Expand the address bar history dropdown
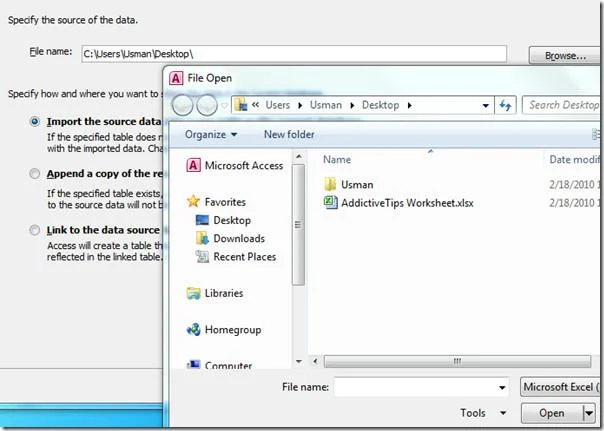The width and height of the screenshot is (604, 431). pyautogui.click(x=485, y=105)
